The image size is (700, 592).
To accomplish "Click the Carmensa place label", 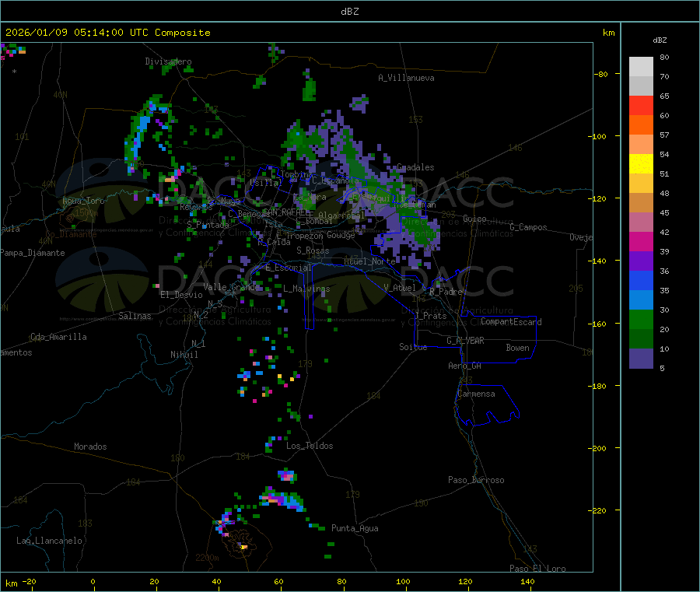I will 476,394.
